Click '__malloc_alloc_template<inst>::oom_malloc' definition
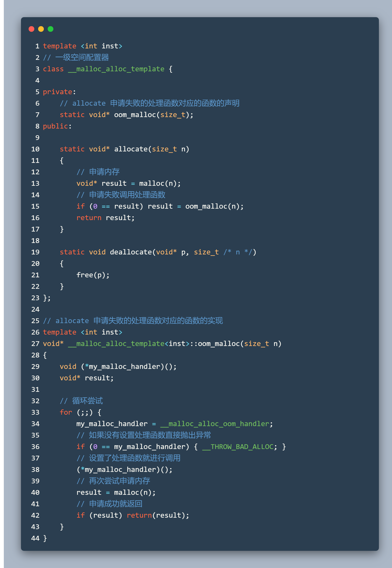392x568 pixels. (154, 344)
